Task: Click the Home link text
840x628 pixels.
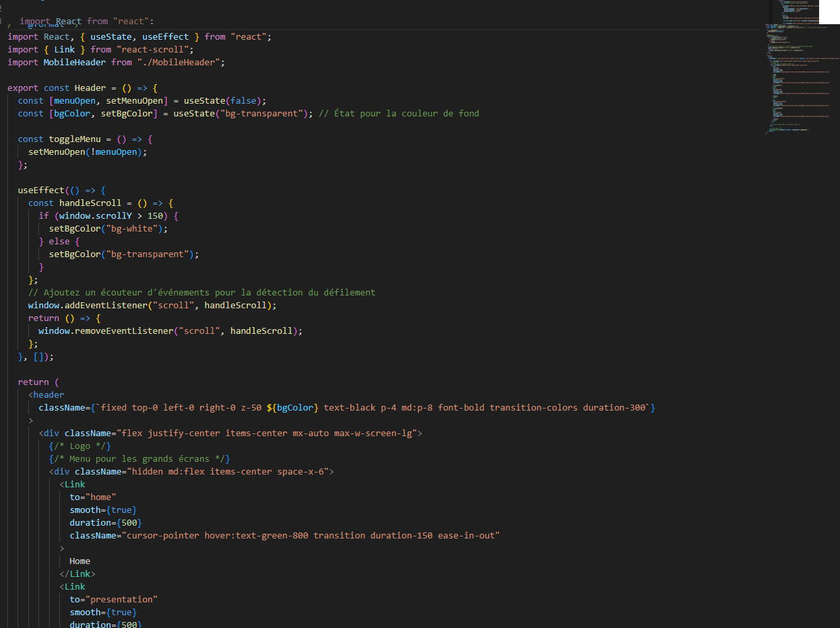Action: pyautogui.click(x=79, y=561)
